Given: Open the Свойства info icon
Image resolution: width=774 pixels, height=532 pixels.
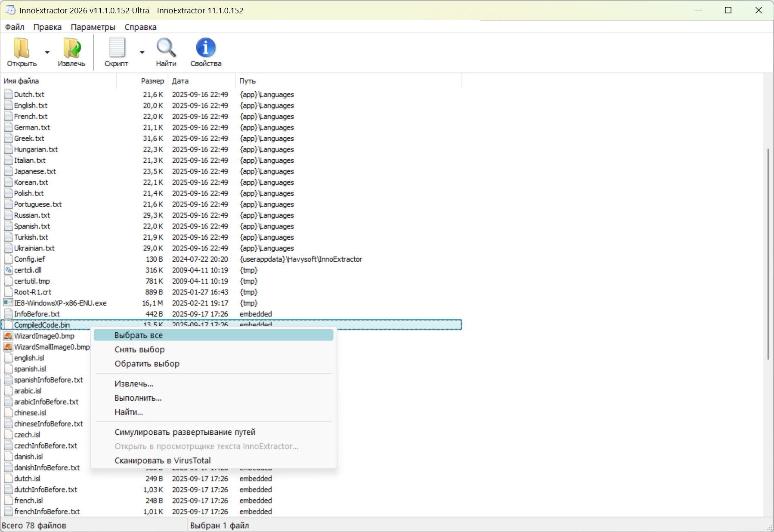Looking at the screenshot, I should click(x=206, y=48).
